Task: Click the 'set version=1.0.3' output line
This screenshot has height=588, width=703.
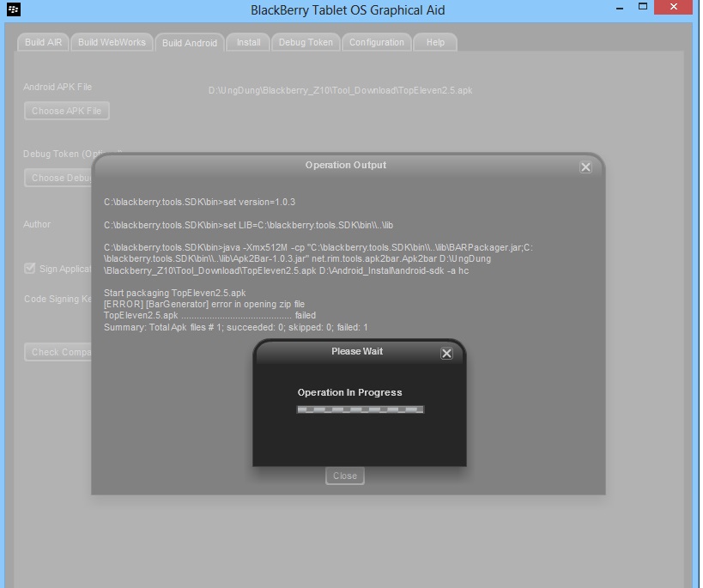Action: 199,202
